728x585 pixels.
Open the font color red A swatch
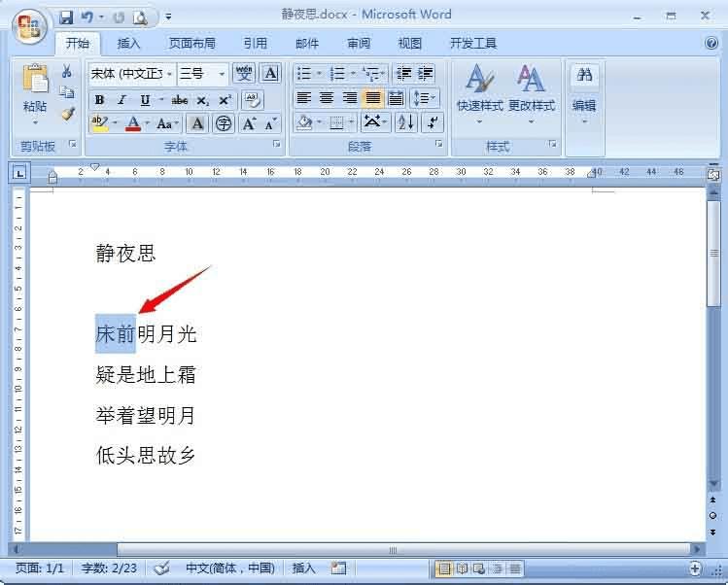pos(133,123)
